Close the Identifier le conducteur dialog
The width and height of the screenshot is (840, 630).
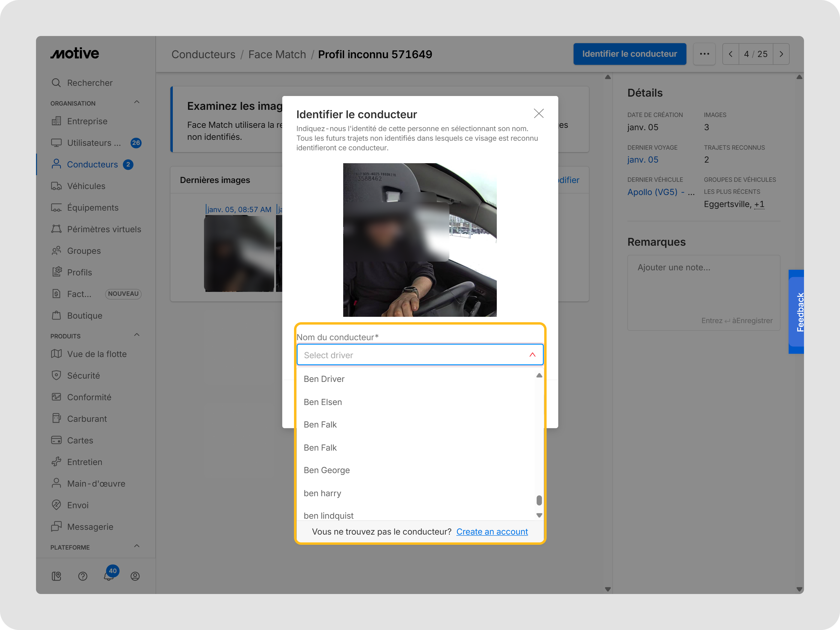pyautogui.click(x=538, y=113)
